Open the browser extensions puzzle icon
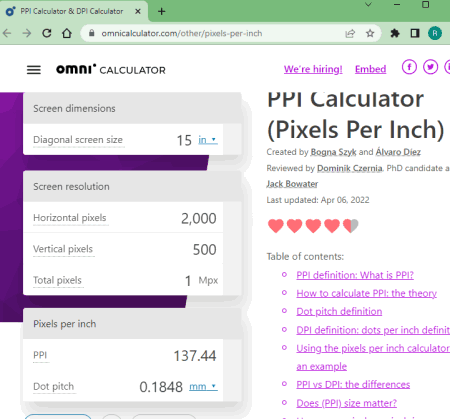 [x=395, y=33]
